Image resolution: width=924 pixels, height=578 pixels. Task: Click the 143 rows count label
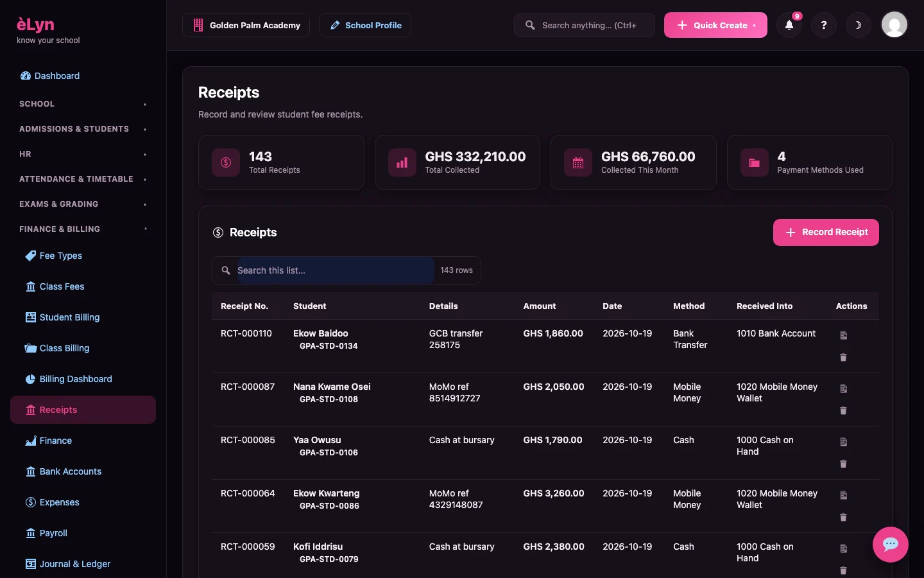point(456,270)
